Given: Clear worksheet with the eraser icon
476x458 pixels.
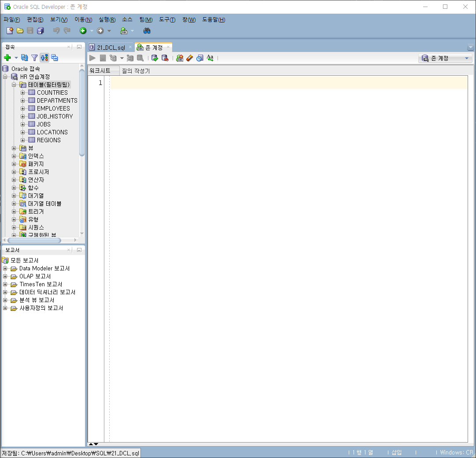Looking at the screenshot, I should [x=190, y=58].
